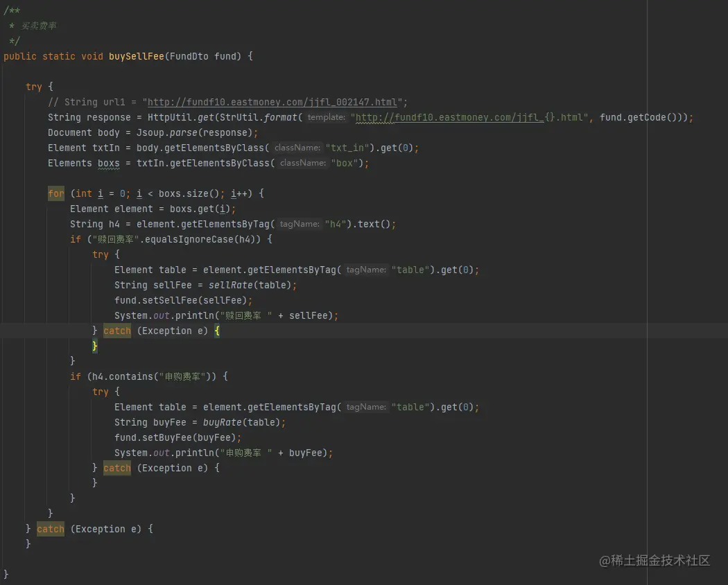
Task: Click fund.getCode() call
Action: [639, 117]
